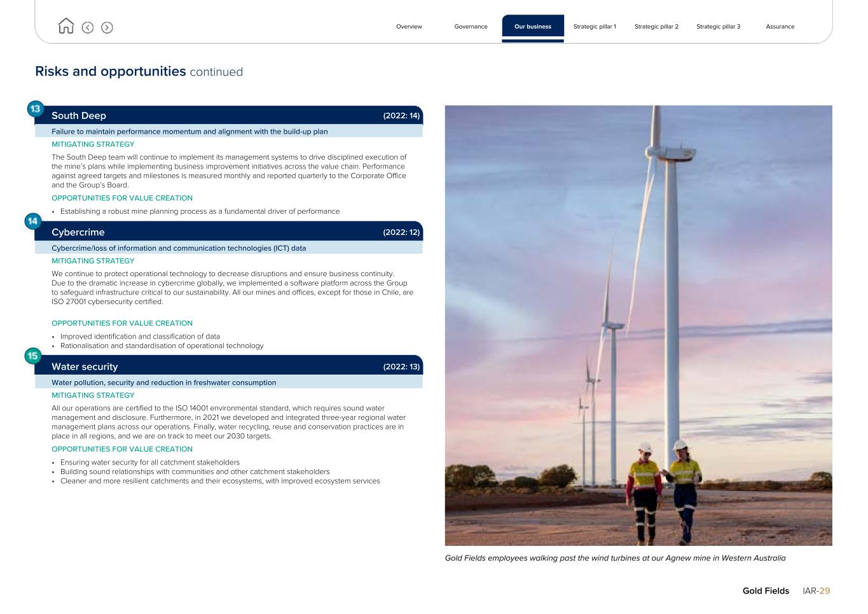
Task: Switch to Strategic pillar 1 tab
Action: tap(595, 27)
